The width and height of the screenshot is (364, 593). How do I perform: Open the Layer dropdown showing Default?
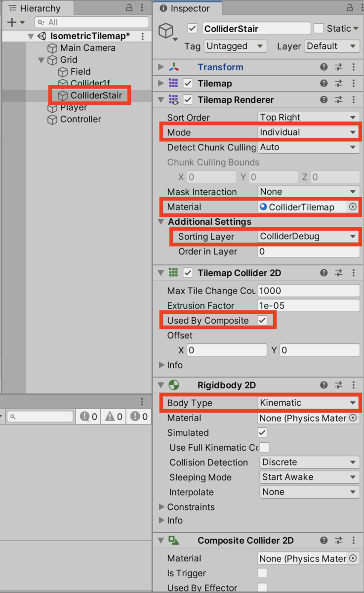331,46
